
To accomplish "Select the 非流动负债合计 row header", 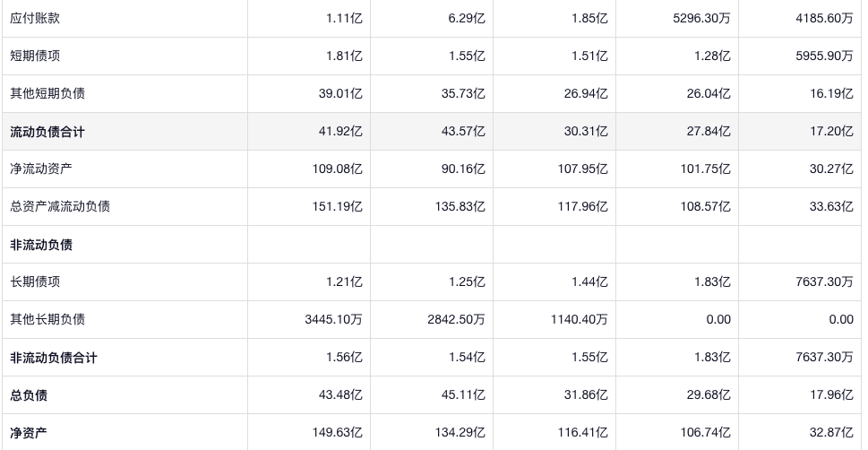I will click(x=54, y=358).
